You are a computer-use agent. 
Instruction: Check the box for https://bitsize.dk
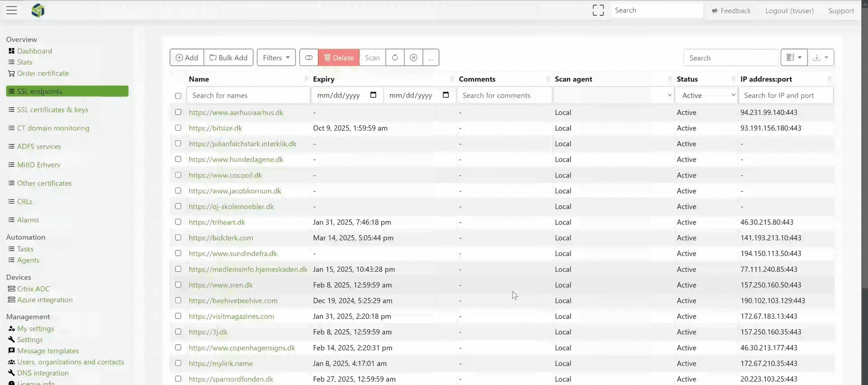178,128
